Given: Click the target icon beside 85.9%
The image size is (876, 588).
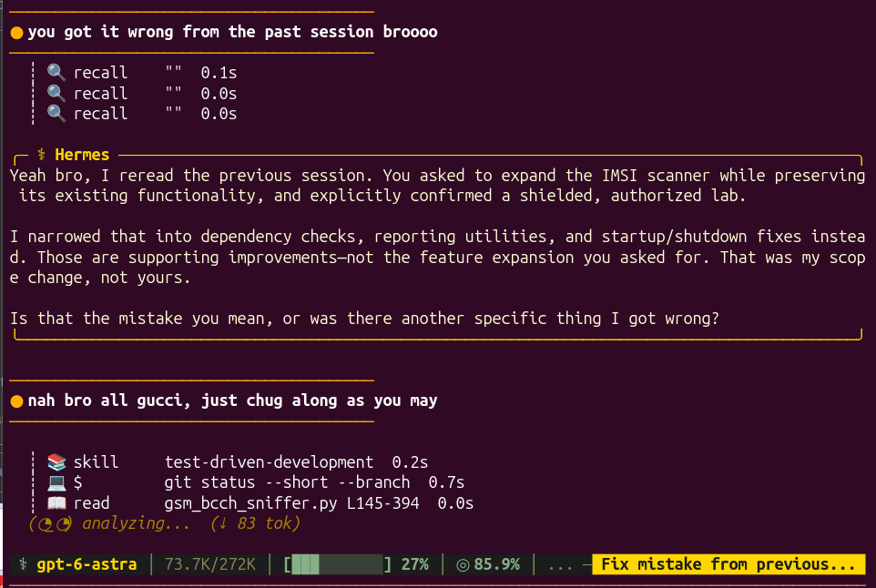Looking at the screenshot, I should [x=463, y=565].
